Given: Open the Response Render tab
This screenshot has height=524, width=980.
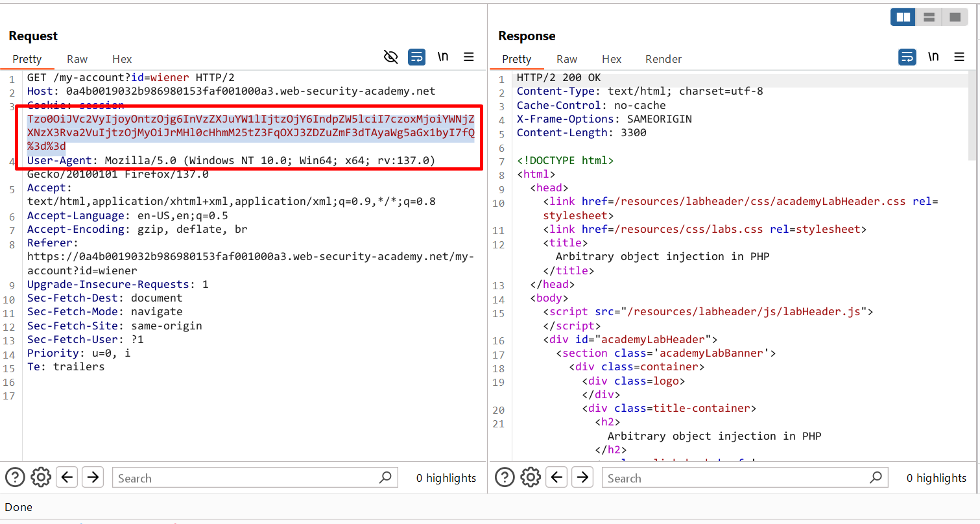Looking at the screenshot, I should point(663,59).
